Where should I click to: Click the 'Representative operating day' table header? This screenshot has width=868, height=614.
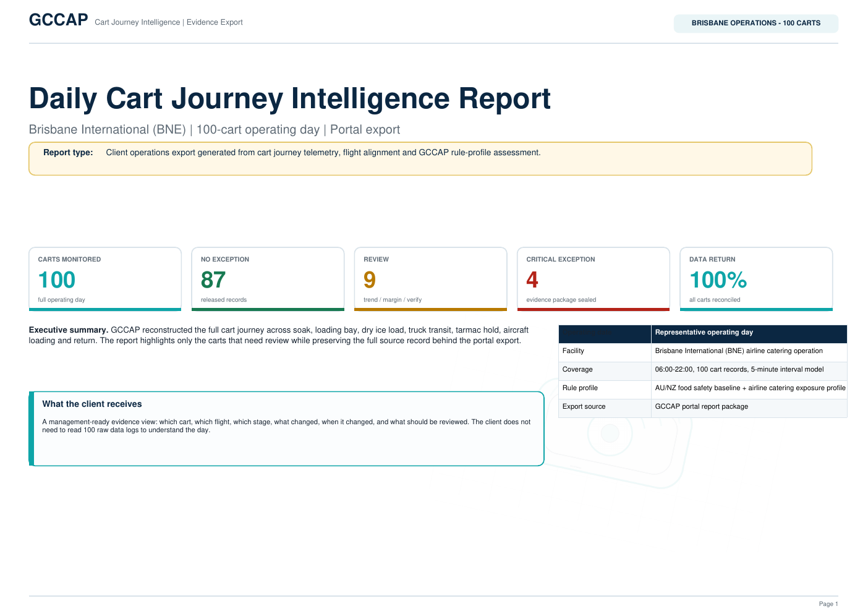704,333
